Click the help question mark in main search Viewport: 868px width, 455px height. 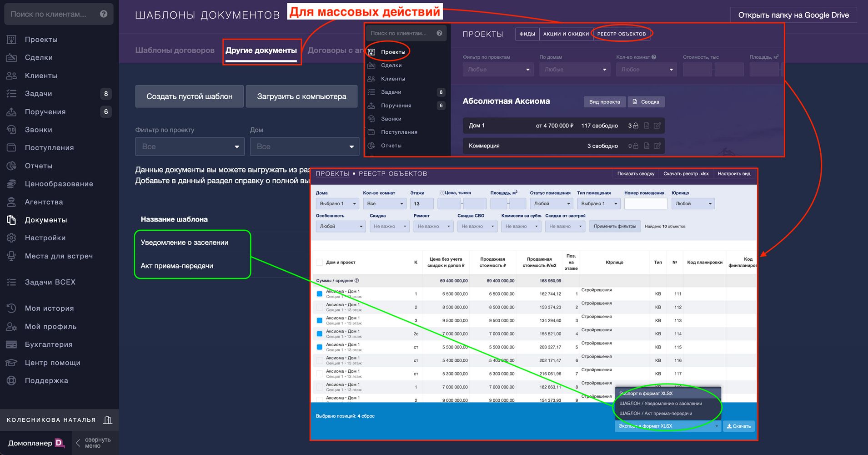click(x=104, y=14)
